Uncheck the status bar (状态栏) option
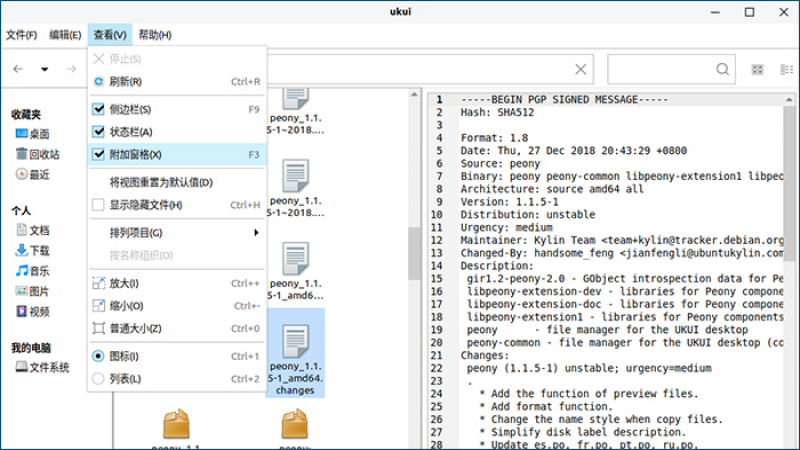The width and height of the screenshot is (800, 450). click(98, 131)
